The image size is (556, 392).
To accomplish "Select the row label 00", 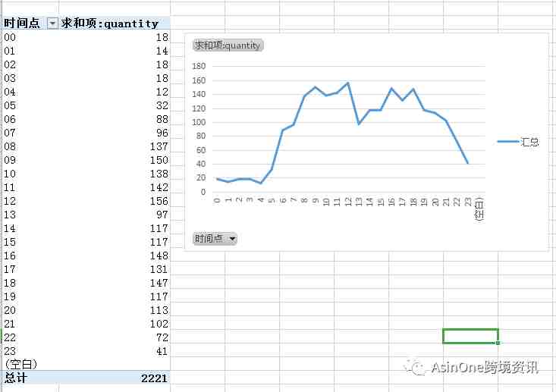I will [x=10, y=37].
